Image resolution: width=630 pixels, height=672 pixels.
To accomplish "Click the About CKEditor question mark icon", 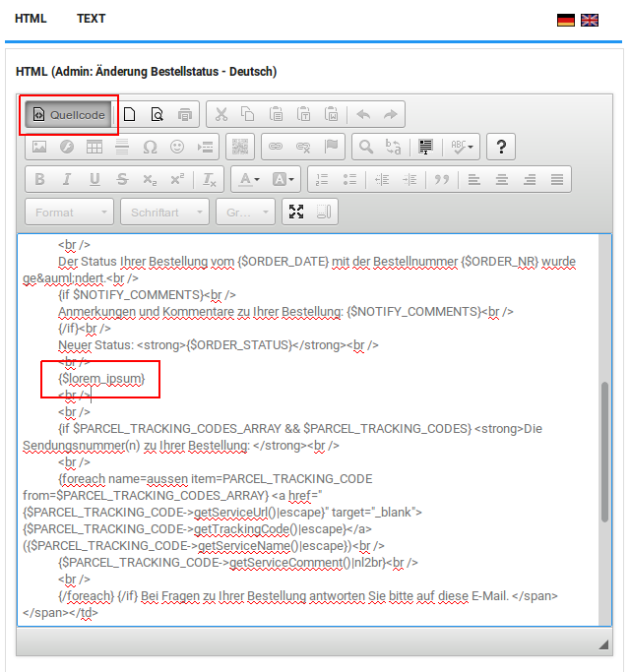I will click(501, 148).
